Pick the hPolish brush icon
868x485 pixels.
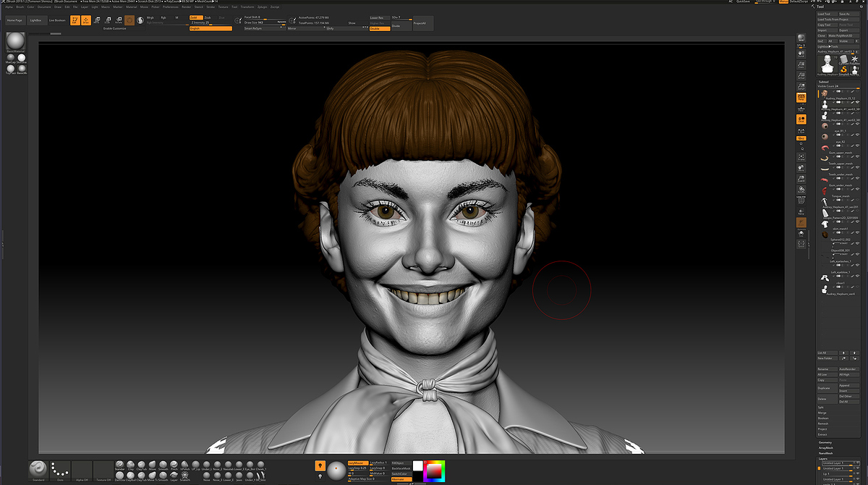point(184,465)
